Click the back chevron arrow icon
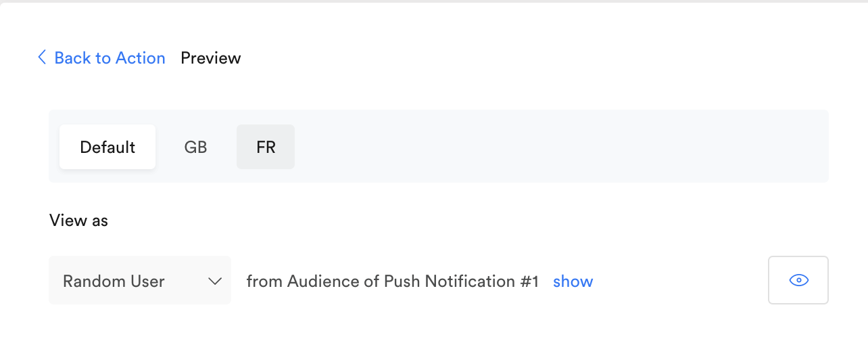 tap(42, 58)
